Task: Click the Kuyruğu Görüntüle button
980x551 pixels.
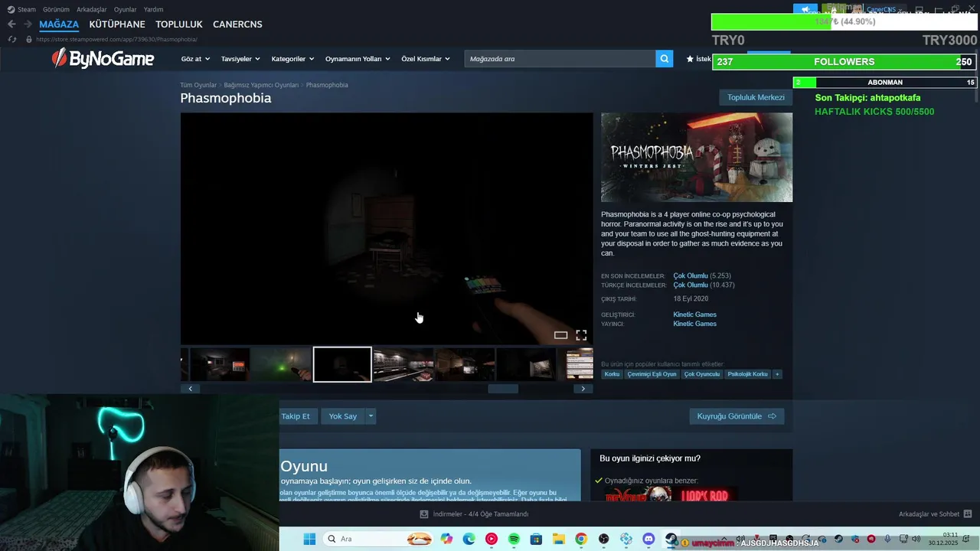Action: click(x=737, y=416)
